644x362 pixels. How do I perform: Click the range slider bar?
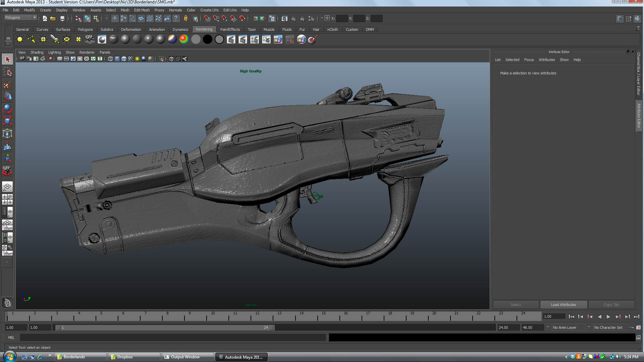coord(165,327)
